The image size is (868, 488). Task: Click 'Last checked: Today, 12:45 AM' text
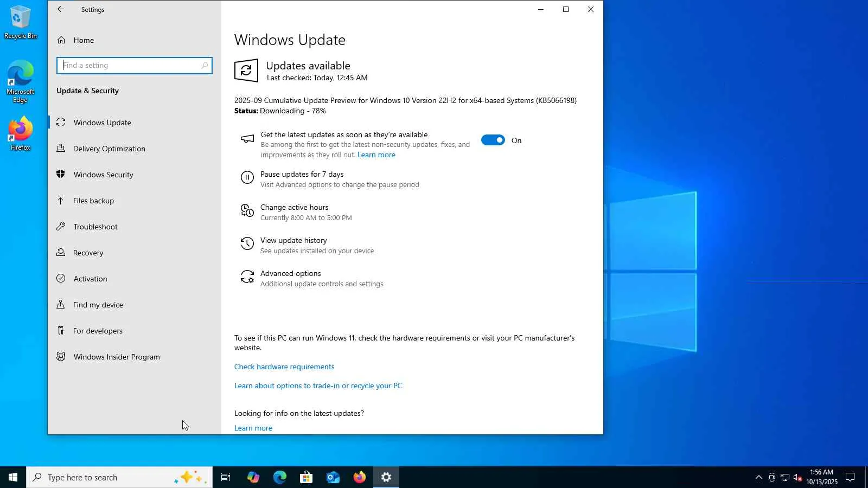317,78
